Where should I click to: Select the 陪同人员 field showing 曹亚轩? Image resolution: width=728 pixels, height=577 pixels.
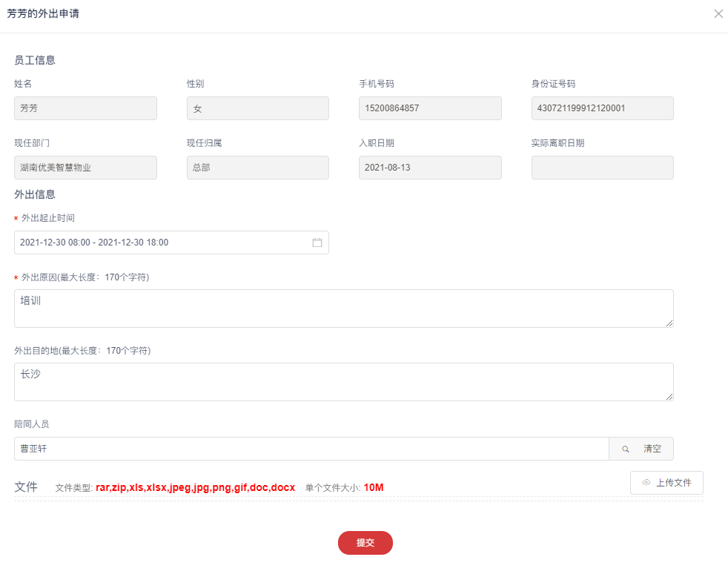[x=311, y=449]
